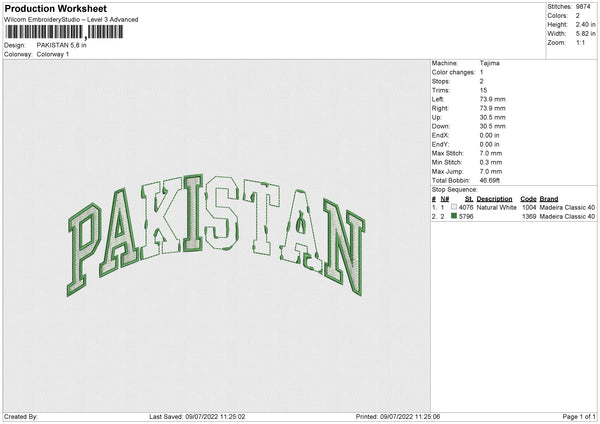Click the Max Stitch label
This screenshot has width=600, height=424.
coord(447,153)
